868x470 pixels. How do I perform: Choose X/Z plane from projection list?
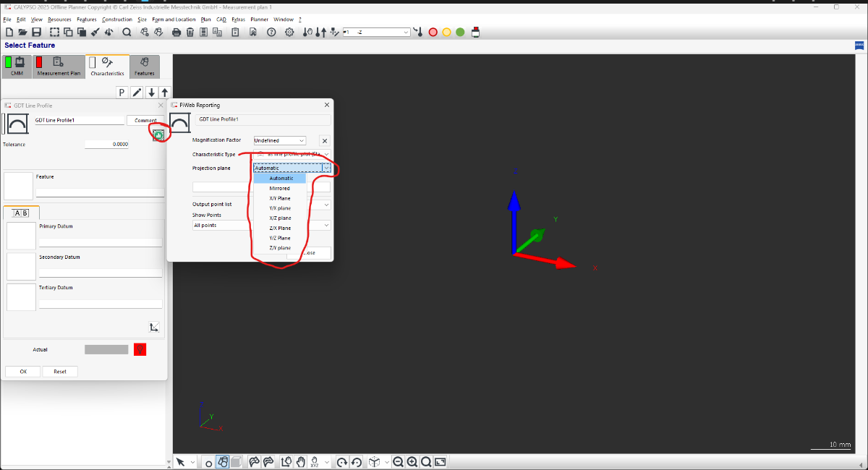pos(280,218)
